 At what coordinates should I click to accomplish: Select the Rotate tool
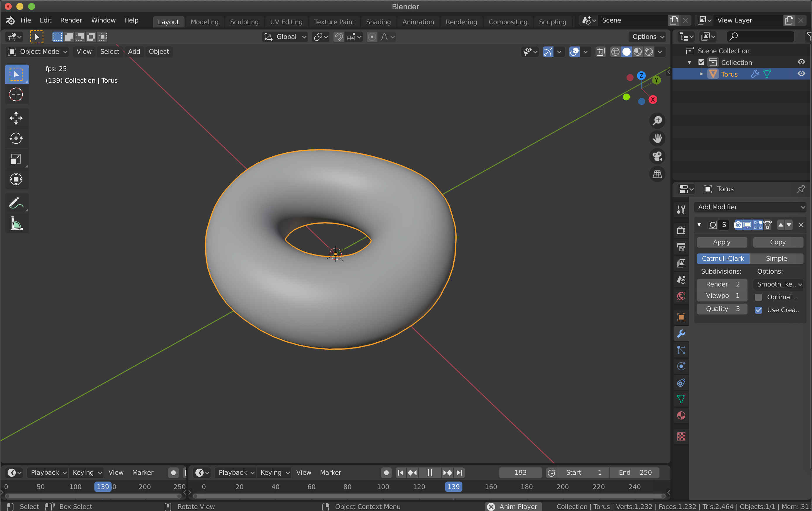coord(16,138)
